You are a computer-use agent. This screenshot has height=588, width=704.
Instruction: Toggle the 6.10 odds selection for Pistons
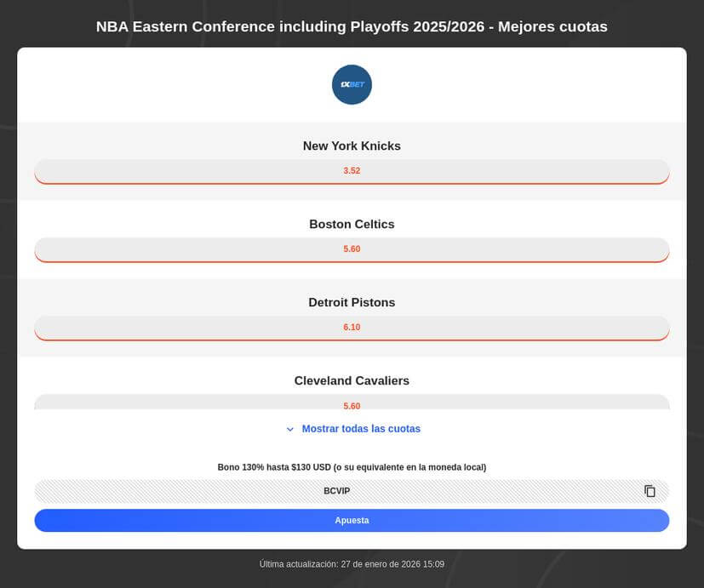click(352, 327)
